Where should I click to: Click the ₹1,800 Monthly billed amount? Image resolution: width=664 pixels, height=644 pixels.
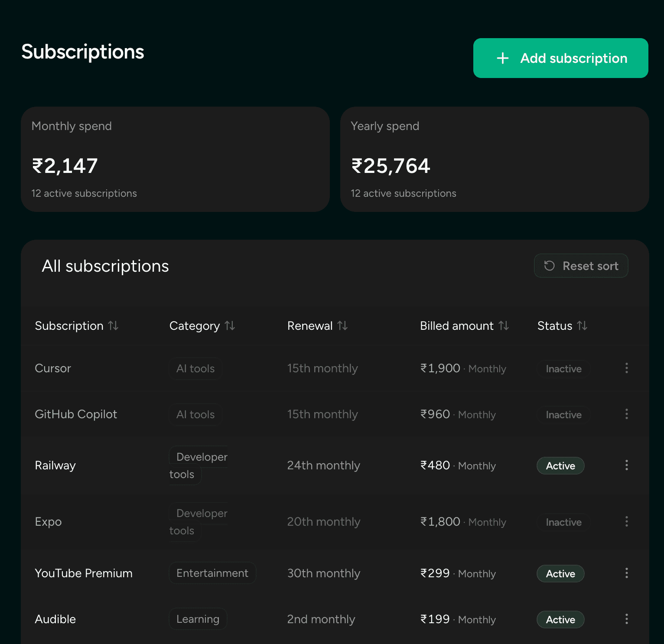click(463, 522)
